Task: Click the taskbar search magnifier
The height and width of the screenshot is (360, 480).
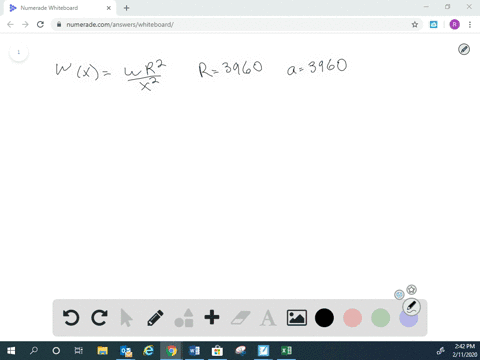Action: point(34,351)
